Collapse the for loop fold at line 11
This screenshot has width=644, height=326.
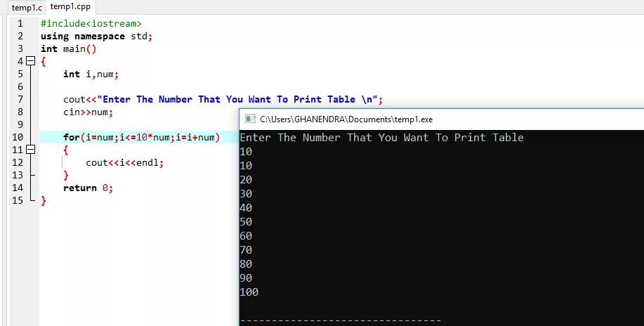(31, 150)
